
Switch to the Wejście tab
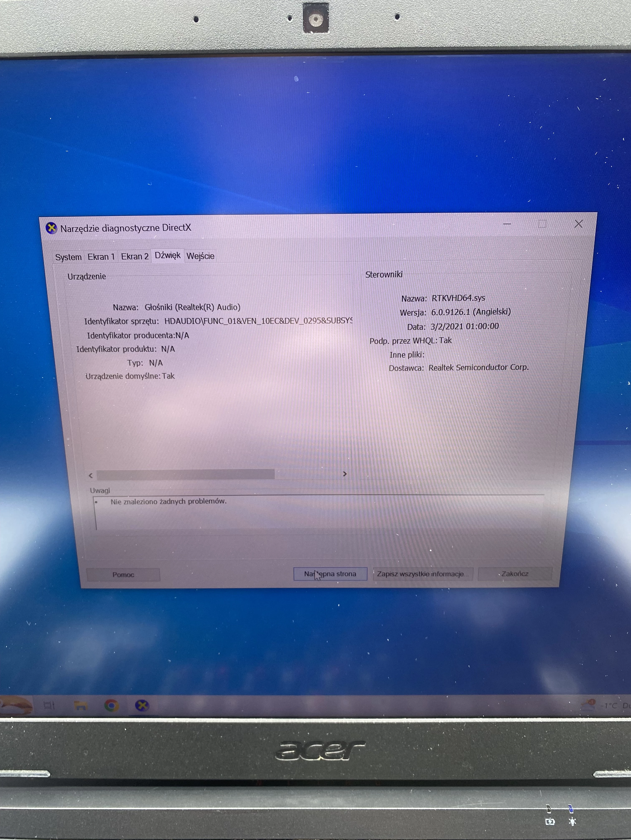201,256
